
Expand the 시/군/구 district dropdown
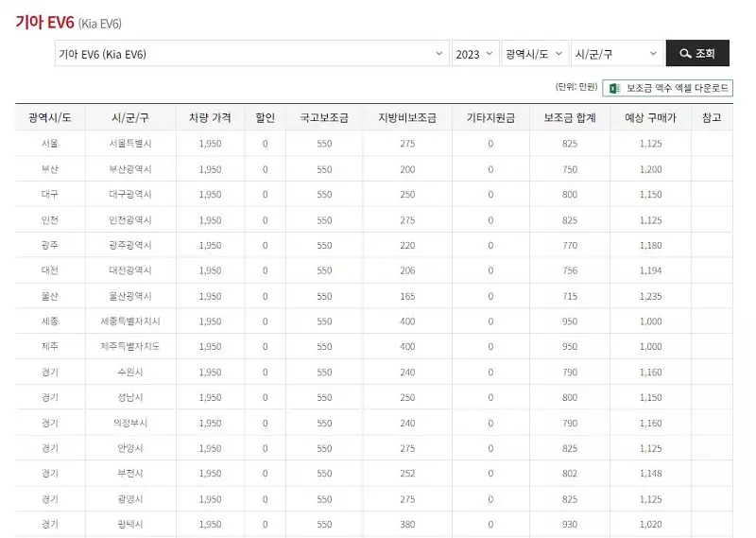coord(617,54)
